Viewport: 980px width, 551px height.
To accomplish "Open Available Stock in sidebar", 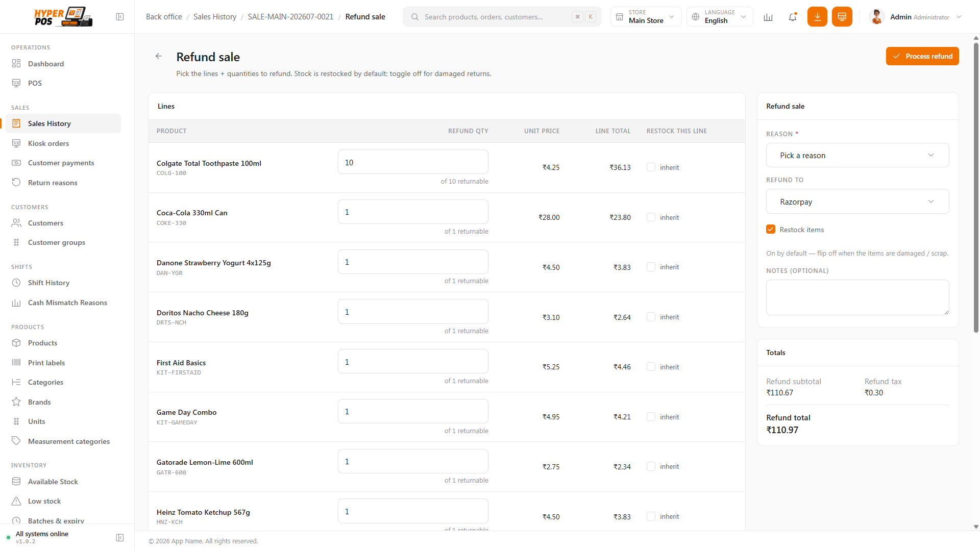I will tap(63, 482).
